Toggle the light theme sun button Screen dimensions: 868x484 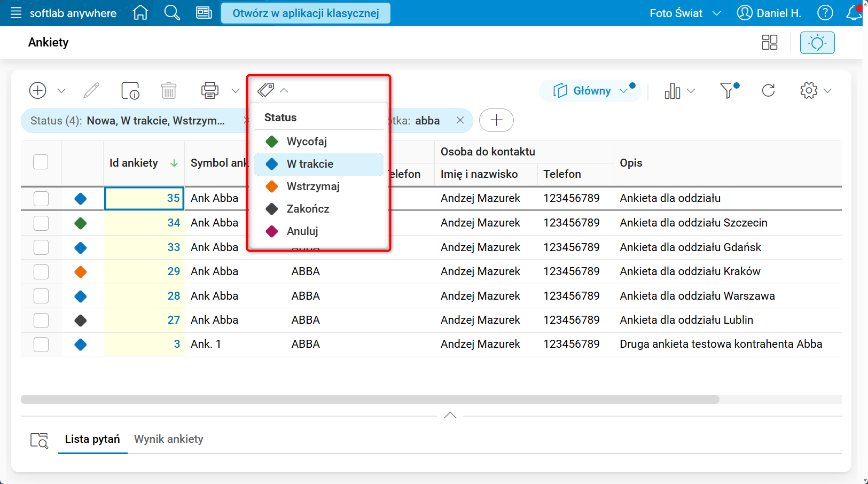(817, 43)
